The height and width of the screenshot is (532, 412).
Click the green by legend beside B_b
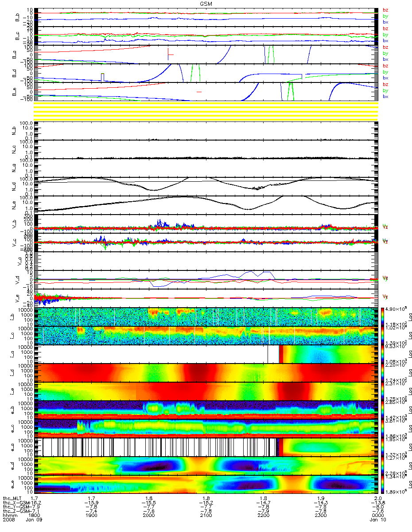385,16
